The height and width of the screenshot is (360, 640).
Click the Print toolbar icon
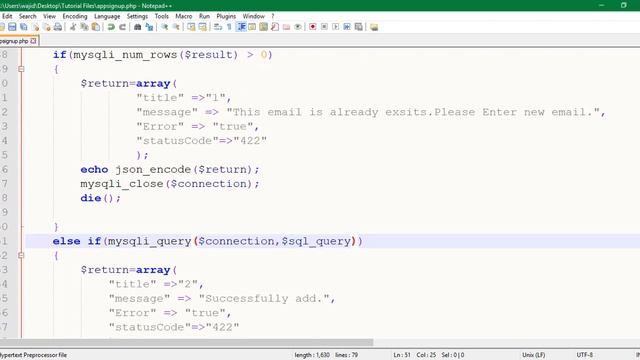58,27
